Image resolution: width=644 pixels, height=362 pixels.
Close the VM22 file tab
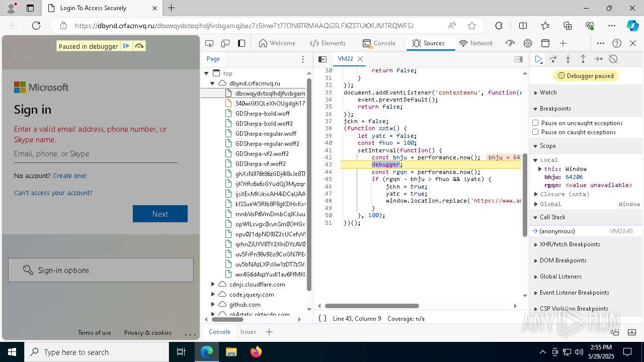pyautogui.click(x=360, y=59)
